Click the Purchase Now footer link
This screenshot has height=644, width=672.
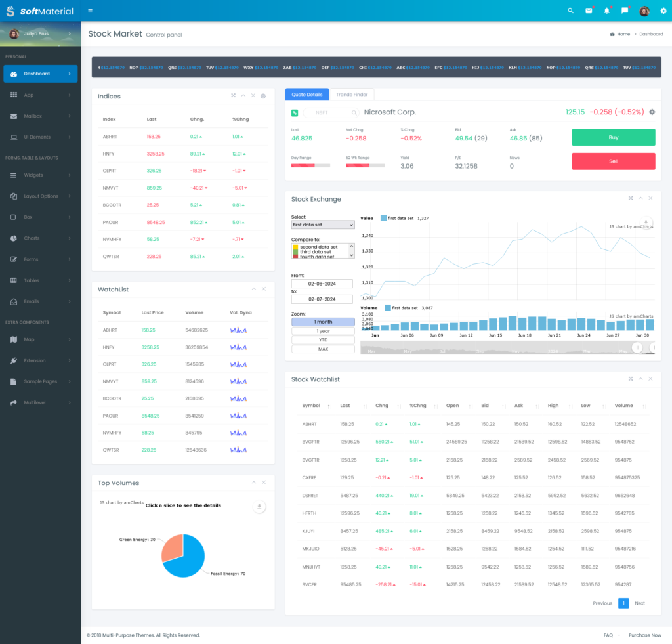644,635
